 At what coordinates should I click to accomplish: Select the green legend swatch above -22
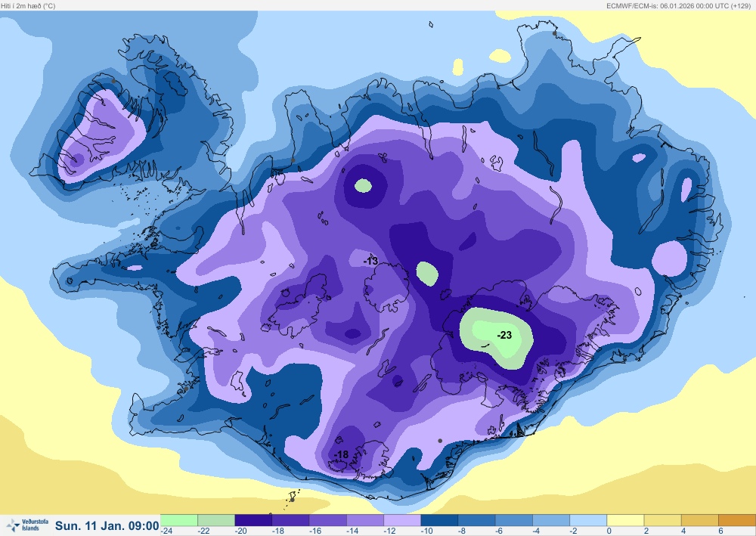click(216, 520)
